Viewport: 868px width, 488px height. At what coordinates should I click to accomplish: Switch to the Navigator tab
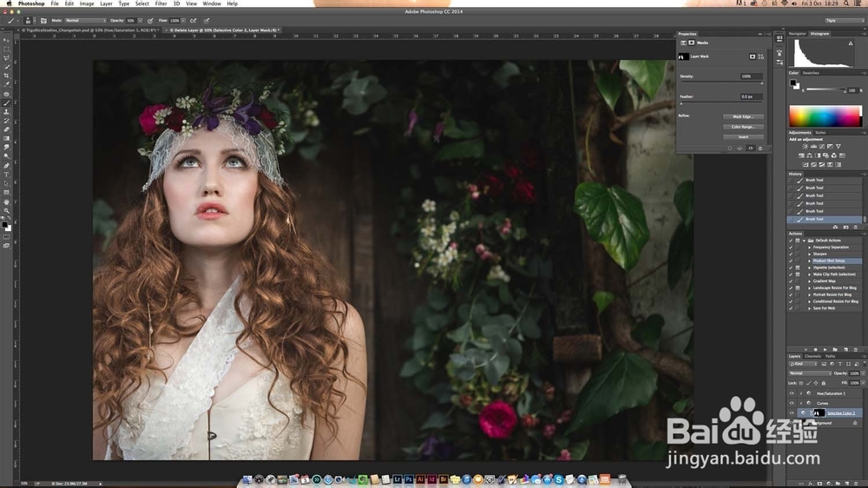pos(797,34)
